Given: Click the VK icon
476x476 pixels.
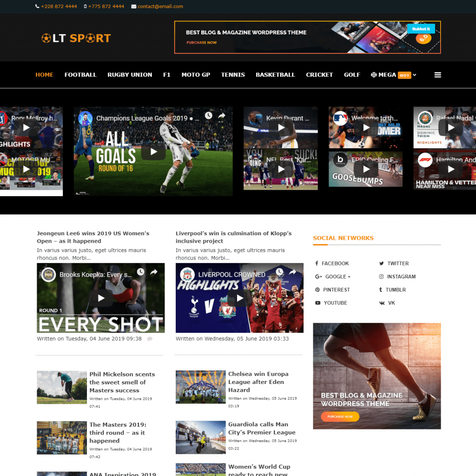Looking at the screenshot, I should click(382, 303).
